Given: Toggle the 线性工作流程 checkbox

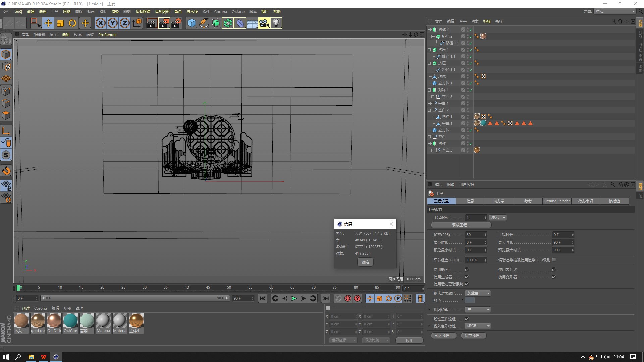Looking at the screenshot, I should tap(467, 319).
